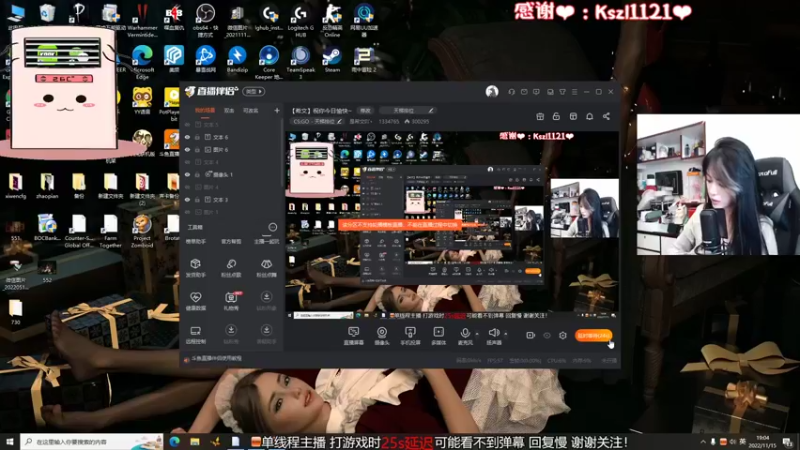Click the 修改 button beside stream title
This screenshot has height=450, width=800.
click(x=365, y=110)
